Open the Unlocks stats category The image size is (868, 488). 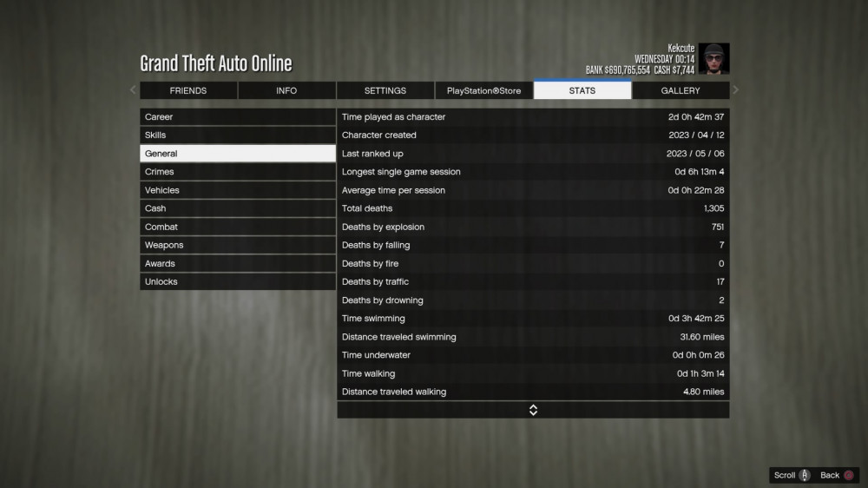click(x=238, y=281)
